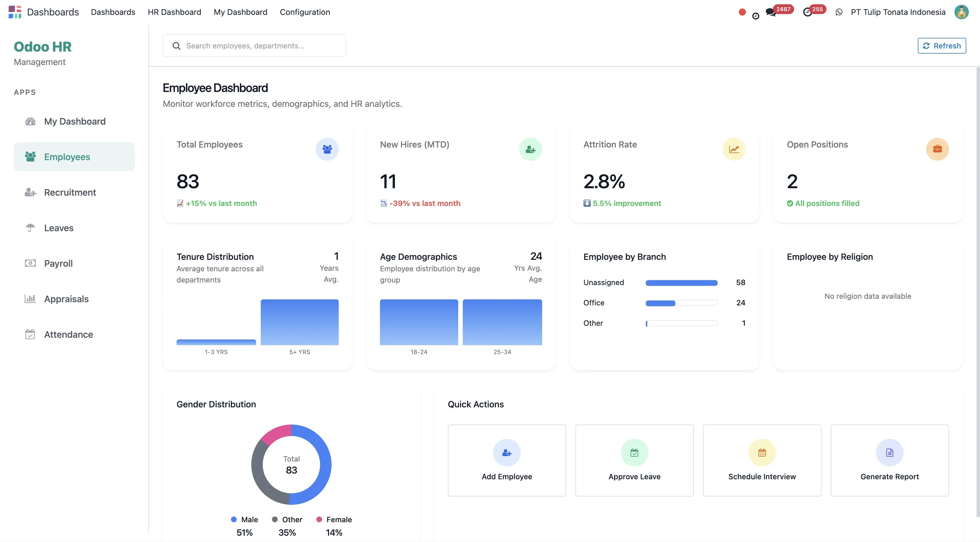
Task: Click the Schedule Interview quick action label
Action: [x=762, y=477]
